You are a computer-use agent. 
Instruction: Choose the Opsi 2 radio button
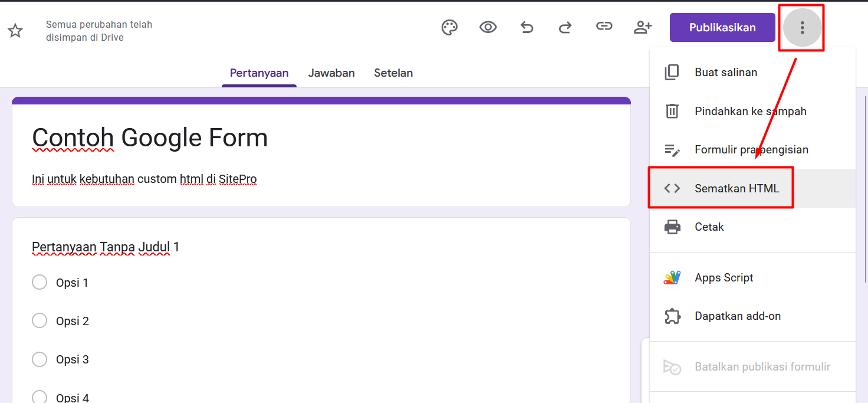(x=40, y=321)
